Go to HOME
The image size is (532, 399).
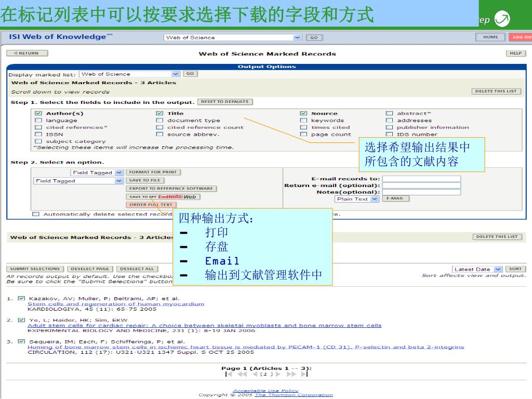(x=490, y=37)
